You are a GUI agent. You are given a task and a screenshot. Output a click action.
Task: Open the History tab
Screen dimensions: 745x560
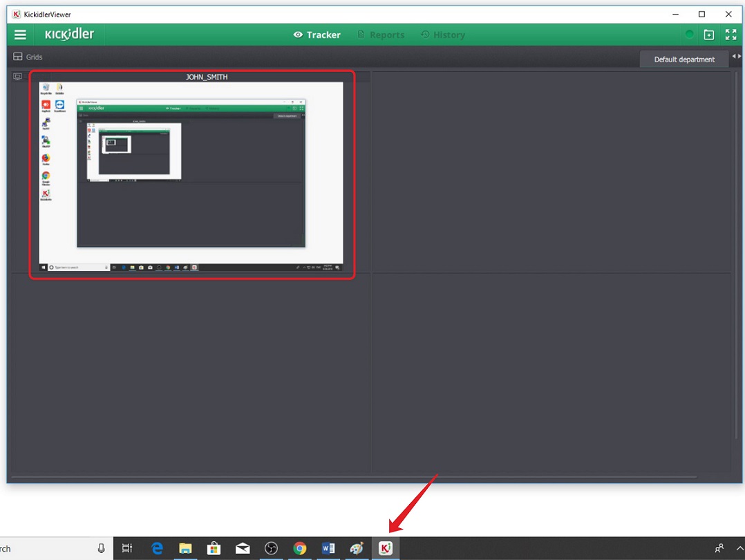click(443, 35)
